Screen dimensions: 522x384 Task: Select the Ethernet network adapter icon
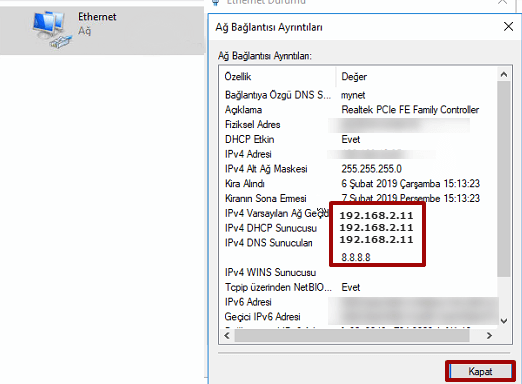click(x=52, y=29)
